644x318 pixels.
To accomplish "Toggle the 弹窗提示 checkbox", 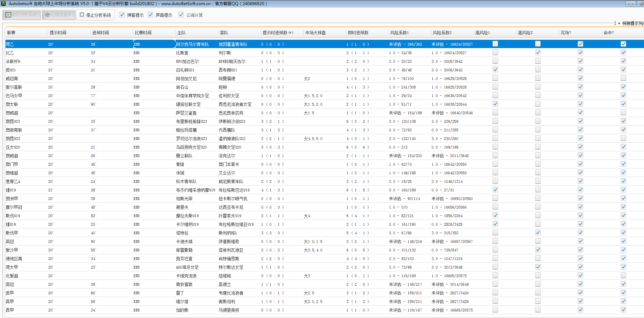I will 122,15.
